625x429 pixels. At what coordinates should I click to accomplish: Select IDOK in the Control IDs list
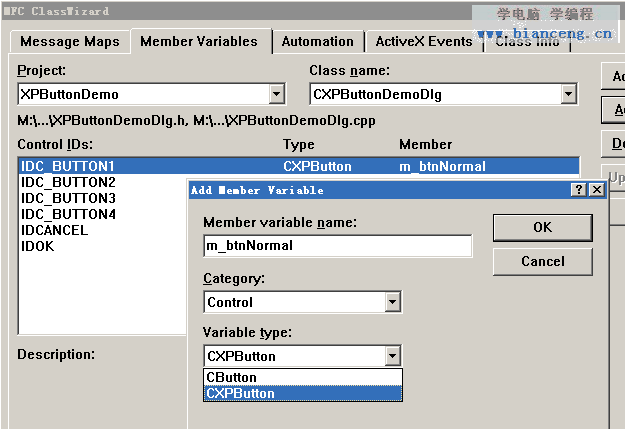37,246
